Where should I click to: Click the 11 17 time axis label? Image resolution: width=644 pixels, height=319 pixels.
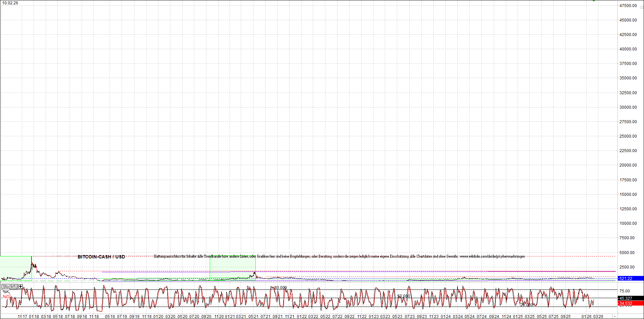point(23,317)
